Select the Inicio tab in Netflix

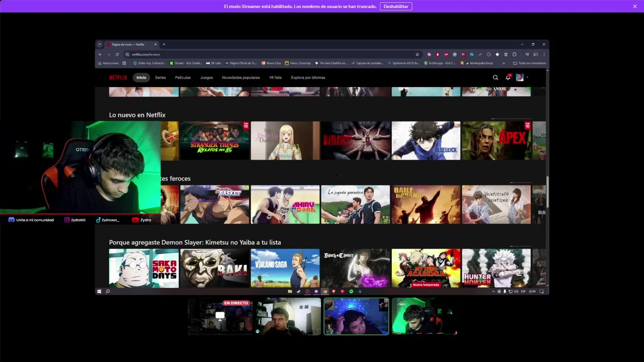(x=141, y=77)
